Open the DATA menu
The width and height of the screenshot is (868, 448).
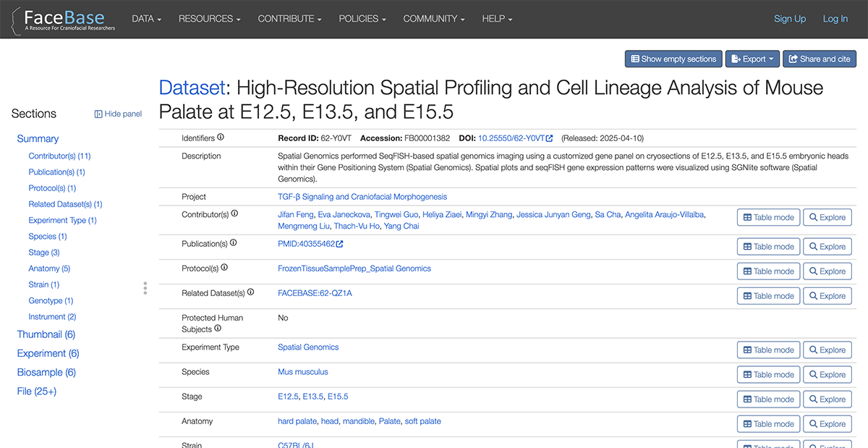146,19
